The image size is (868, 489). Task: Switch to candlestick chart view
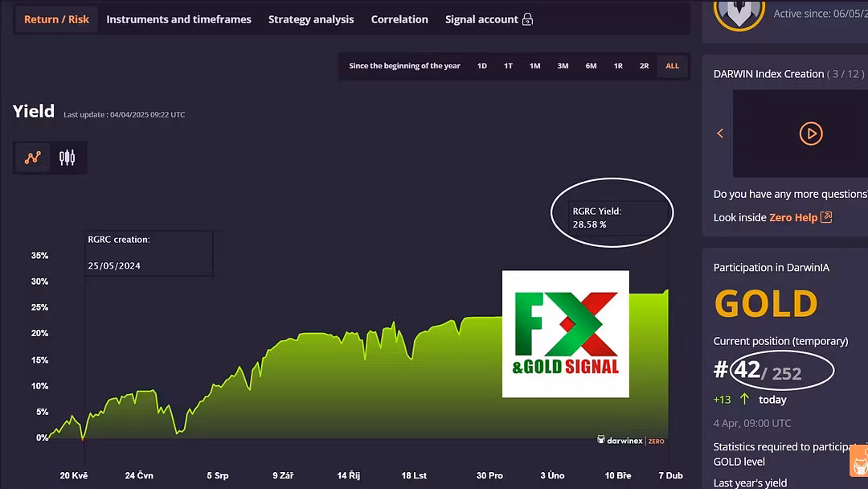coord(67,158)
